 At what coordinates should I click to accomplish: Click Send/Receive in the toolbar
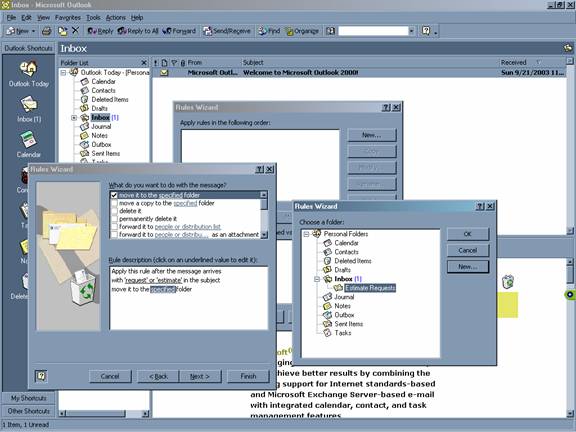(227, 31)
